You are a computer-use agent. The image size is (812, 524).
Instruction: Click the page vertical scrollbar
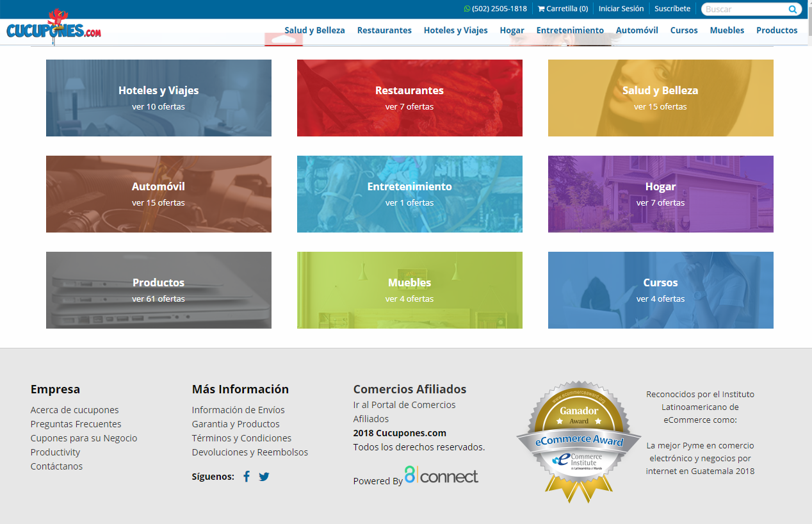pyautogui.click(x=808, y=262)
